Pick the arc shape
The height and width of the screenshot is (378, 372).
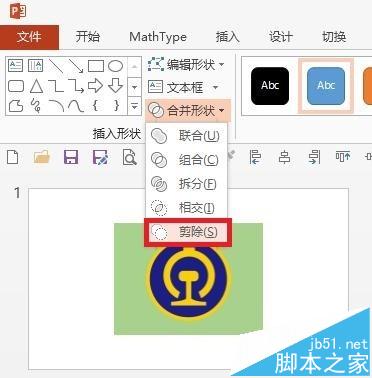tap(56, 106)
